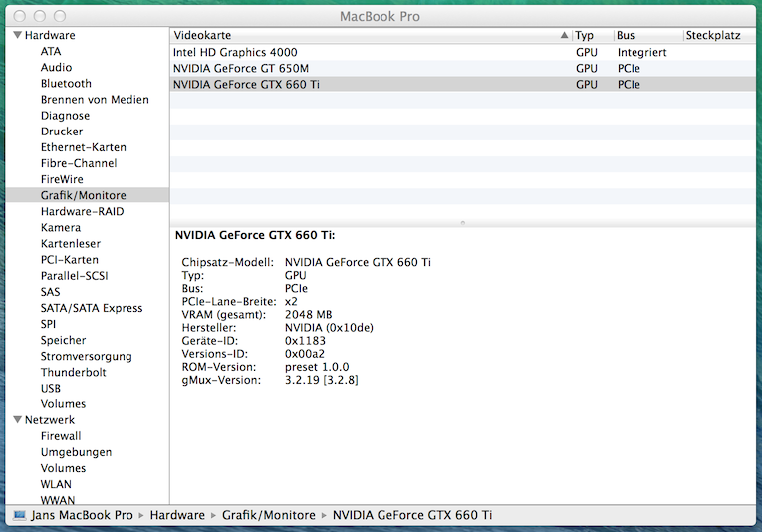Viewport: 762px width, 532px height.
Task: Open Thunderbolt hardware info
Action: pyautogui.click(x=73, y=372)
